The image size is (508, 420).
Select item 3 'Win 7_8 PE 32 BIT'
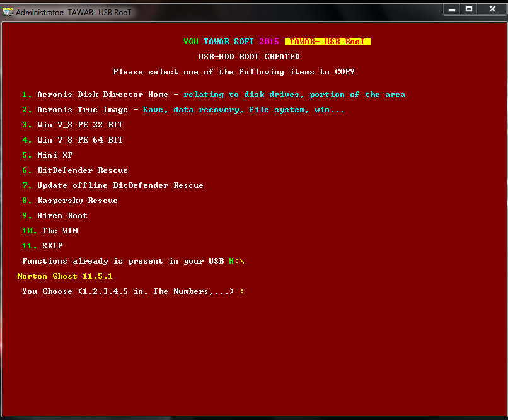[x=72, y=125]
